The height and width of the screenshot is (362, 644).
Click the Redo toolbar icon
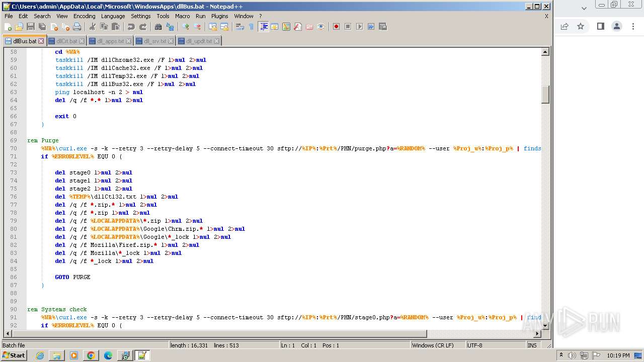coord(143,27)
